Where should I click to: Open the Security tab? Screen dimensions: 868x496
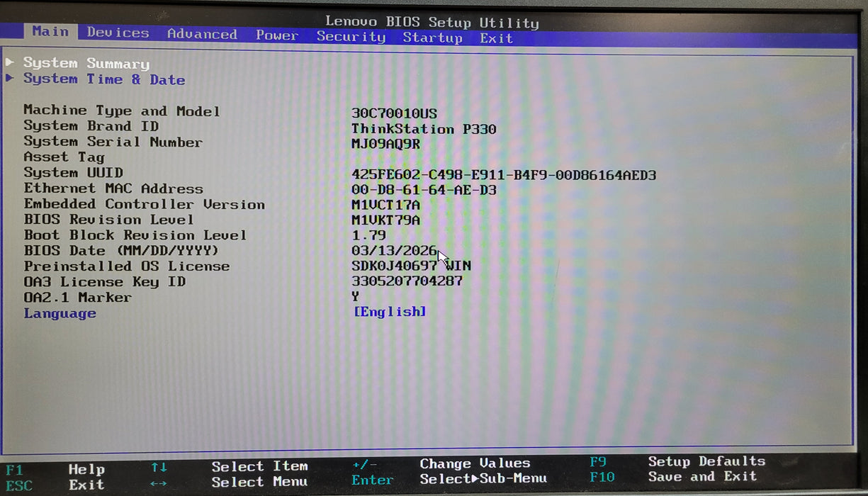(351, 36)
